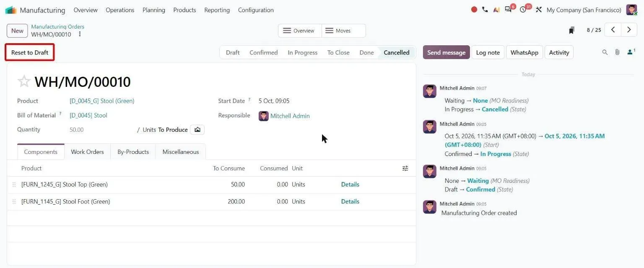Sort by Product column header

[31, 168]
